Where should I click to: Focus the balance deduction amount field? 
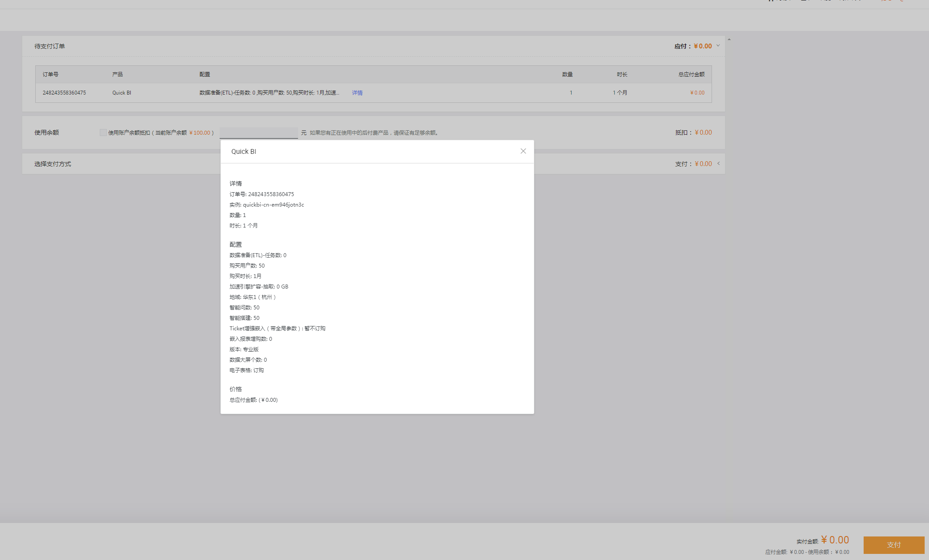click(258, 132)
